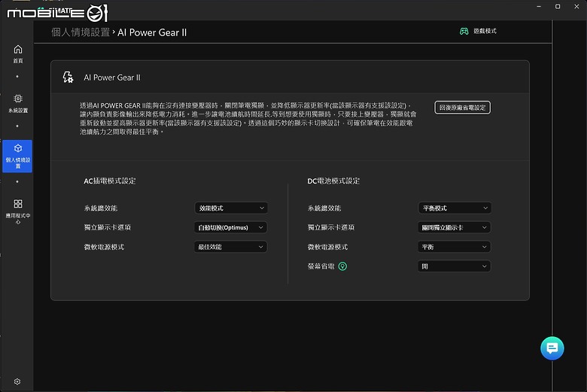Open the DC 微軟電源模式 平衡 dropdown
Screen dimensions: 587x392
tap(454, 247)
